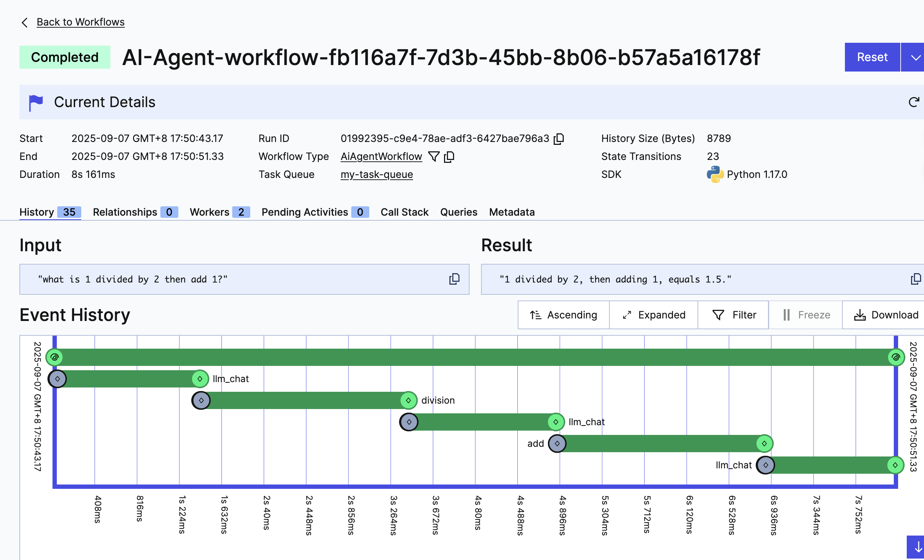Select the add activity start marker
924x560 pixels.
557,444
